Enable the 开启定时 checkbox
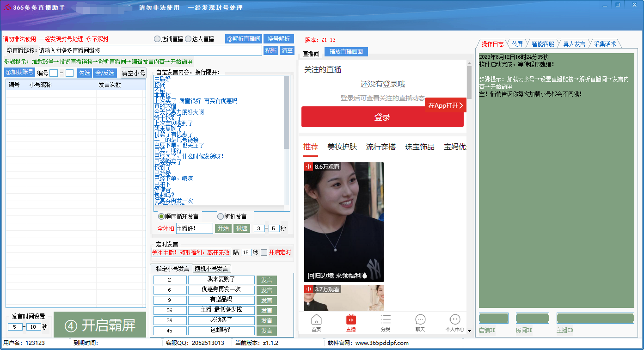Image resolution: width=644 pixels, height=350 pixels. click(x=264, y=252)
